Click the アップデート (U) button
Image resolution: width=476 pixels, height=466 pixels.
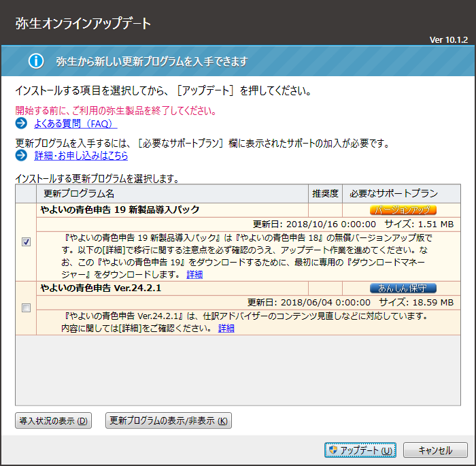tap(360, 450)
